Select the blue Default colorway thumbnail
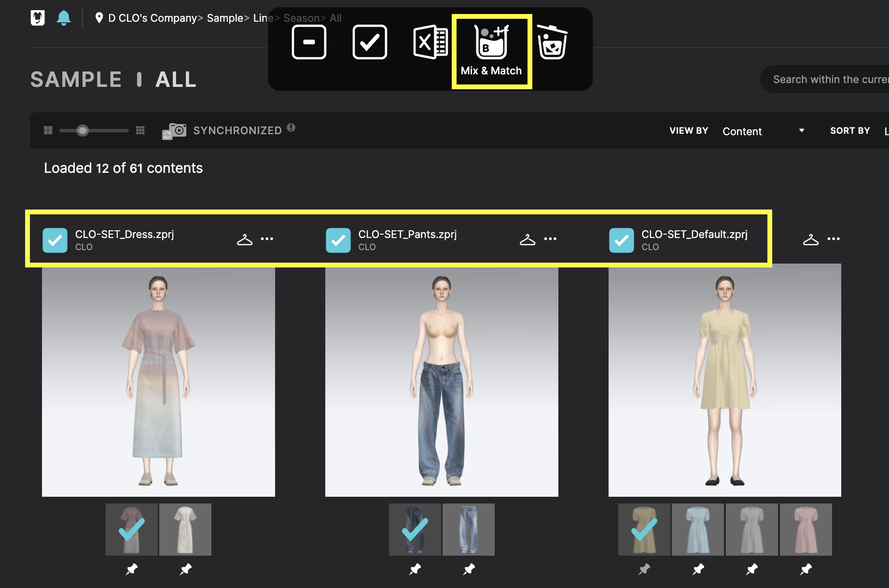The image size is (889, 588). pyautogui.click(x=698, y=530)
